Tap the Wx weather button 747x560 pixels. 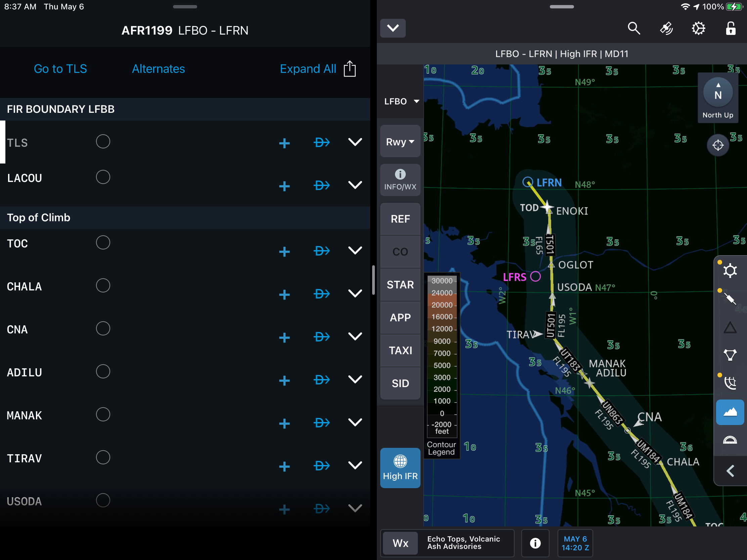pyautogui.click(x=400, y=543)
